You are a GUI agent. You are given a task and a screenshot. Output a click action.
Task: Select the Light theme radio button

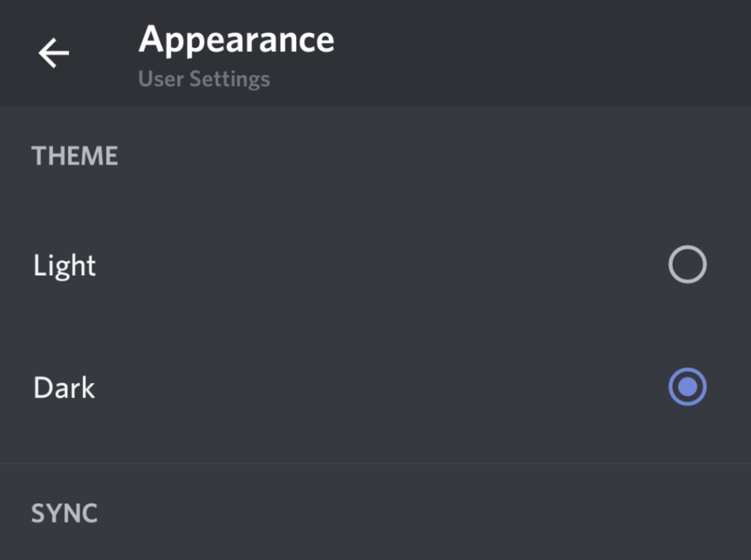click(x=687, y=265)
